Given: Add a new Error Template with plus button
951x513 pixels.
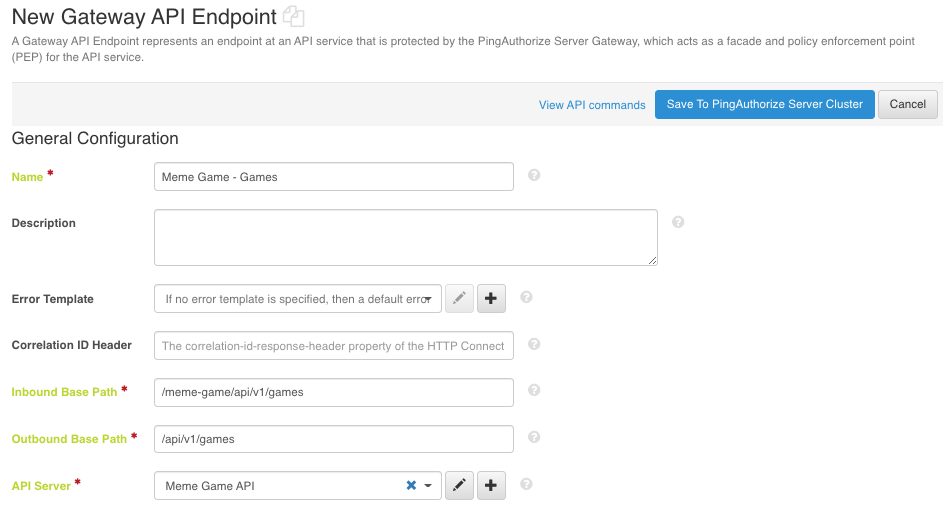Looking at the screenshot, I should point(491,298).
